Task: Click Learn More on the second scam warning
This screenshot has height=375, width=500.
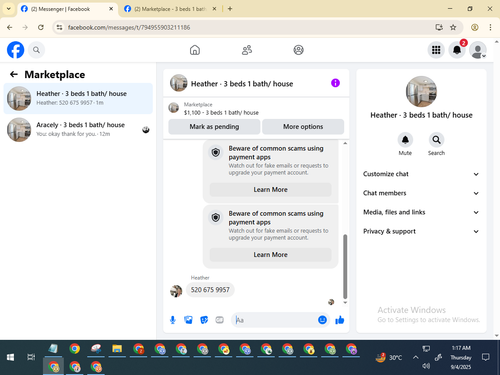Action: tap(270, 255)
